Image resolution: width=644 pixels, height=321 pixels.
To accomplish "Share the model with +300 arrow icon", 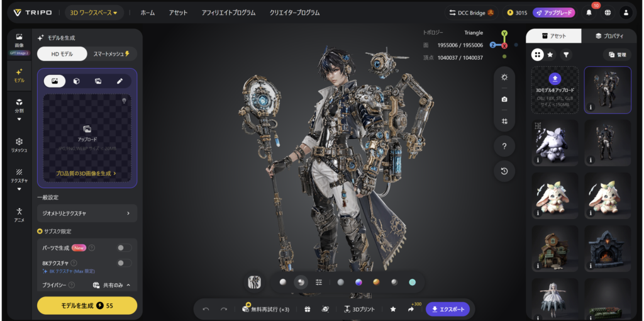I will pyautogui.click(x=411, y=309).
